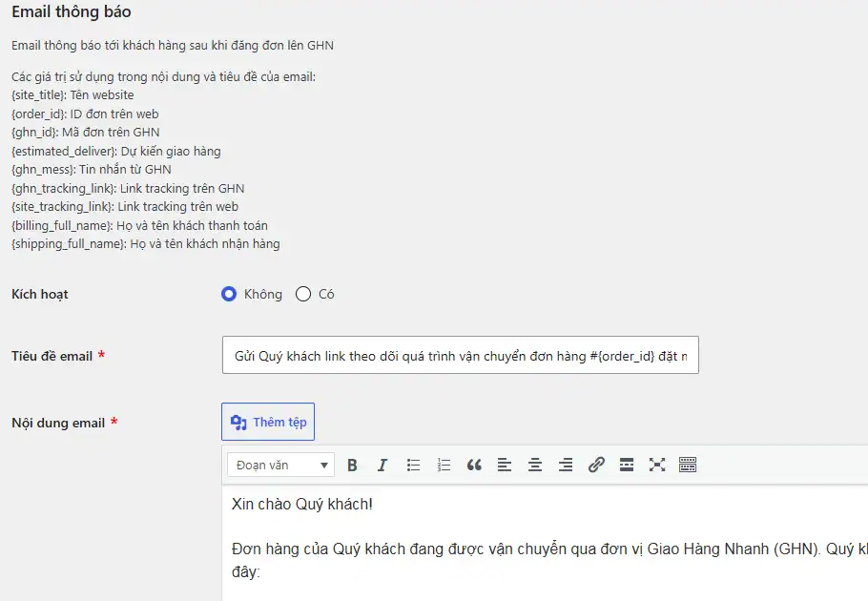The height and width of the screenshot is (601, 868).
Task: Enter fullscreen editor mode
Action: click(656, 465)
